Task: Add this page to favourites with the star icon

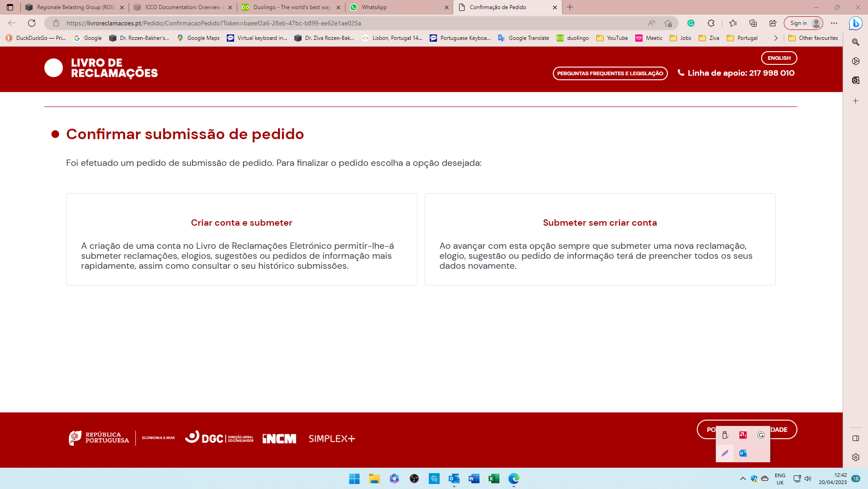Action: (x=668, y=23)
